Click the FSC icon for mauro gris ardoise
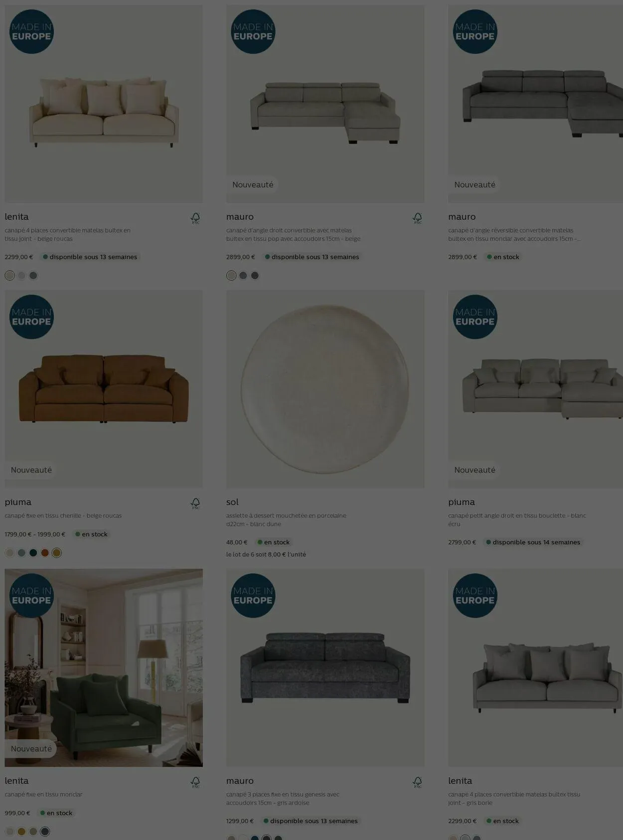This screenshot has height=840, width=623. tap(417, 782)
